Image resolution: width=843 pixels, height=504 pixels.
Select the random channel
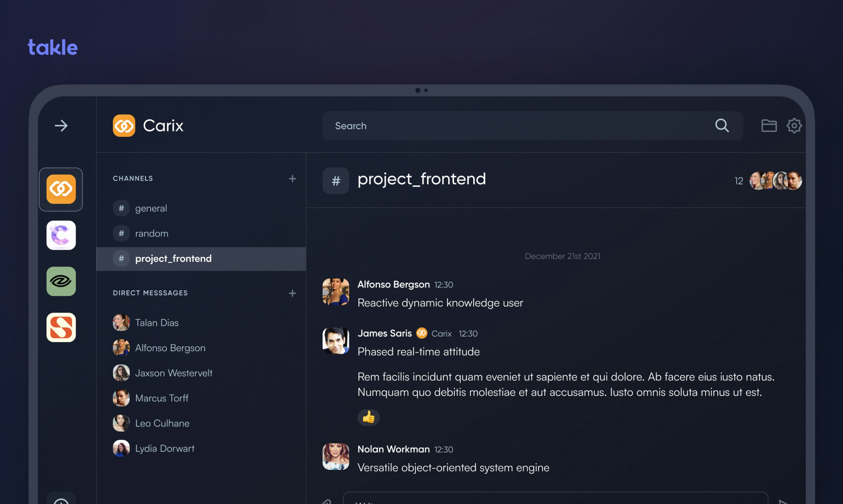click(x=201, y=233)
